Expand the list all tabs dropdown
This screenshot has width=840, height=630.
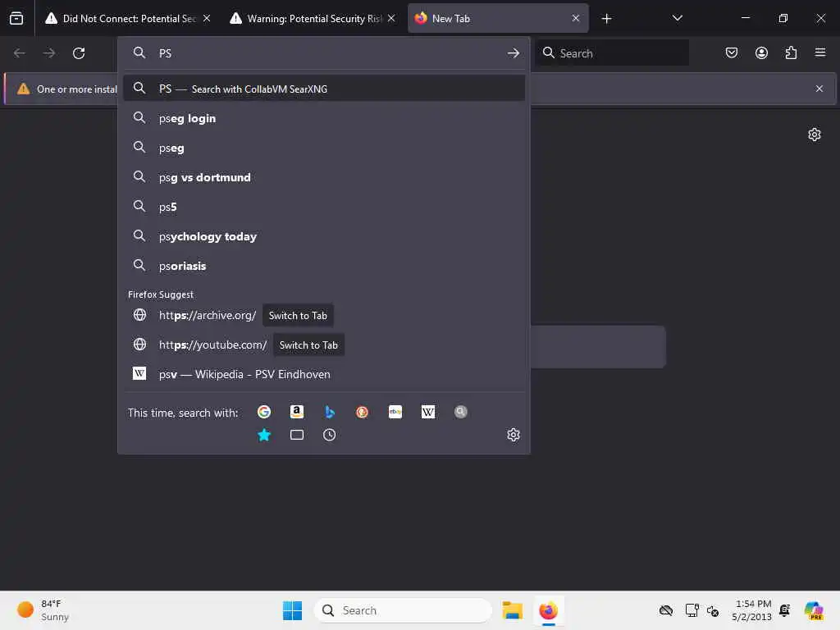coord(677,18)
